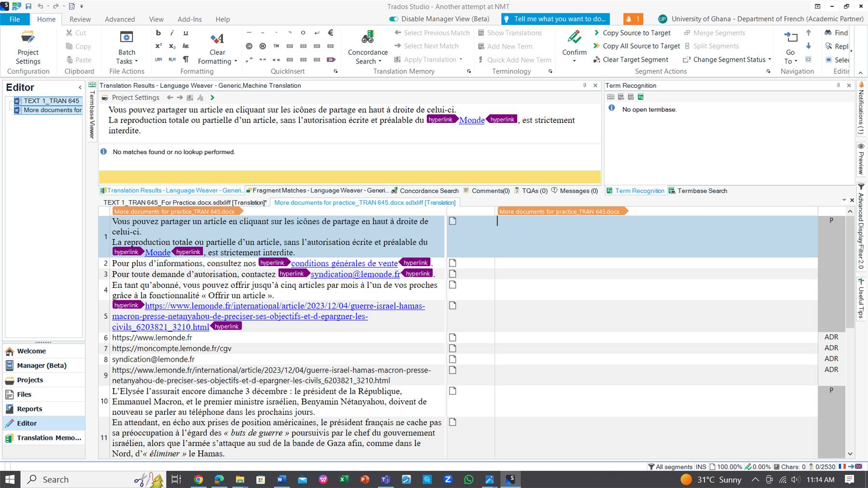Image resolution: width=868 pixels, height=488 pixels.
Task: Open the QuickInsert more-tags purple arrow
Action: click(330, 60)
